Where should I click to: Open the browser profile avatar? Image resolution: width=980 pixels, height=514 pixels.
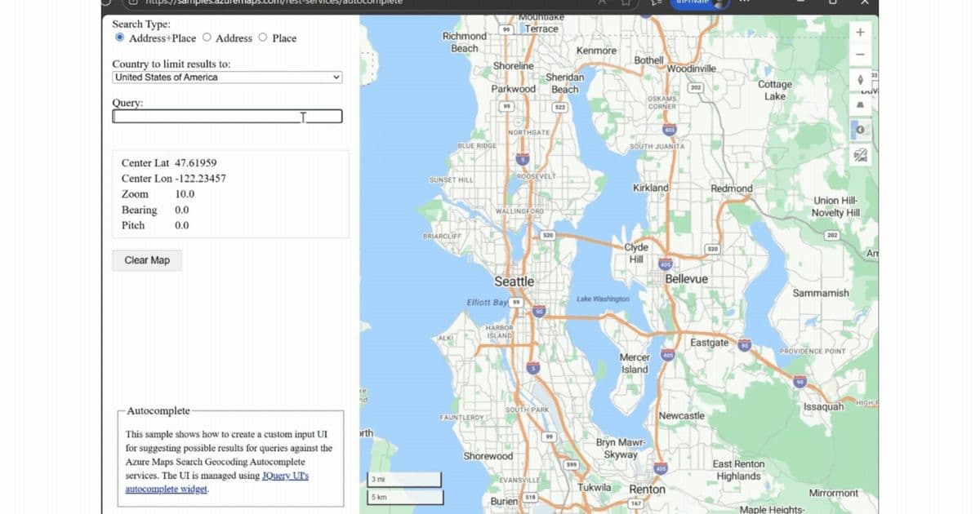(x=719, y=2)
